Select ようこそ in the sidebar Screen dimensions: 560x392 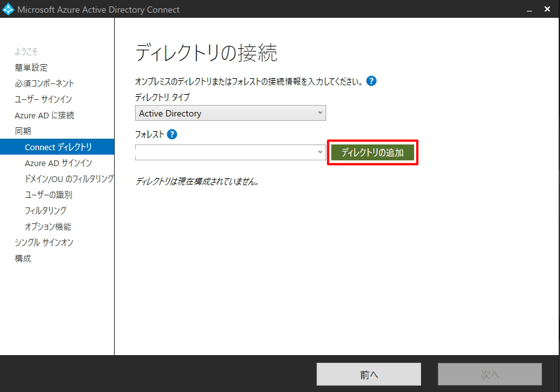(x=26, y=52)
